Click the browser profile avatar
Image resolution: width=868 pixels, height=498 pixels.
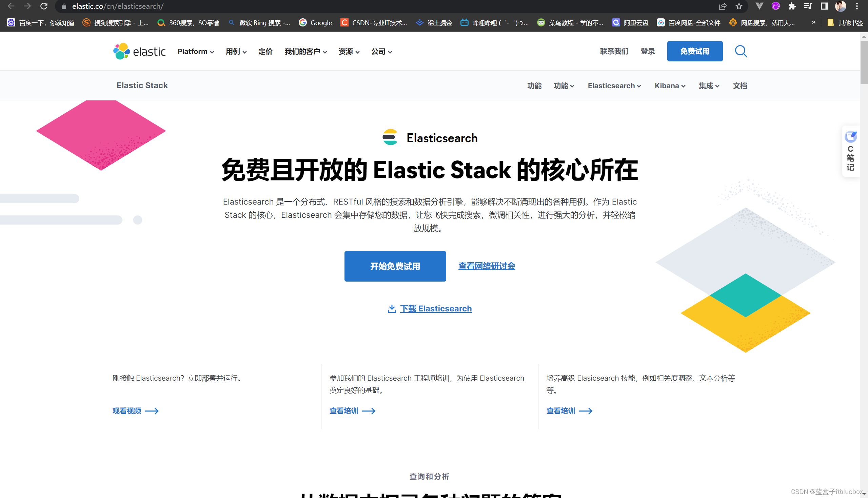(840, 6)
